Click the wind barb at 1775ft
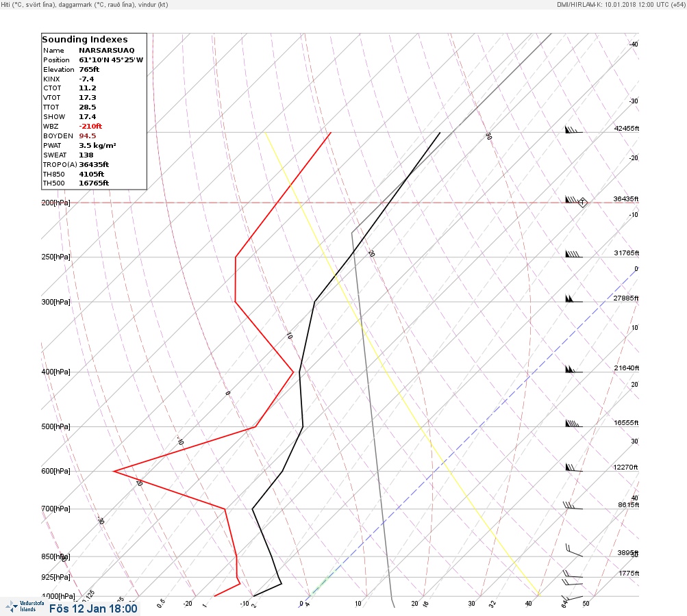The image size is (687, 616). point(573,574)
